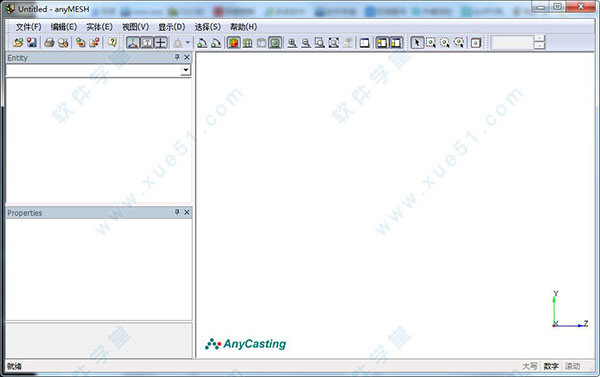Click the single window layout icon
The image size is (600, 377).
(365, 42)
